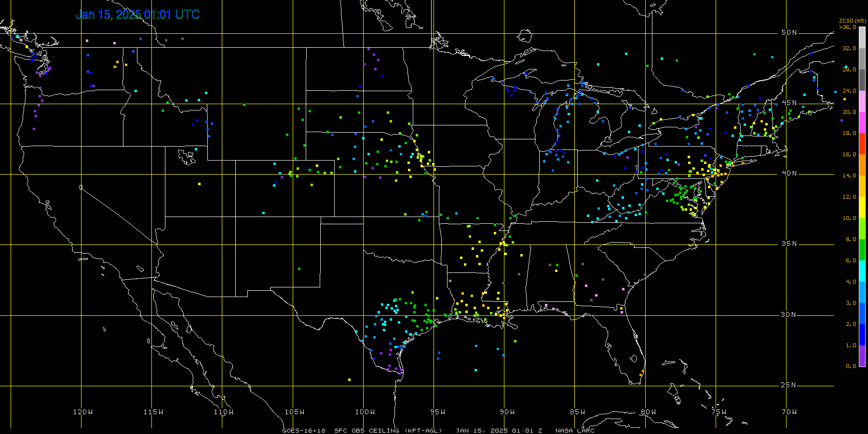868x434 pixels.
Task: Click the '12.0' legend value
Action: tap(849, 197)
